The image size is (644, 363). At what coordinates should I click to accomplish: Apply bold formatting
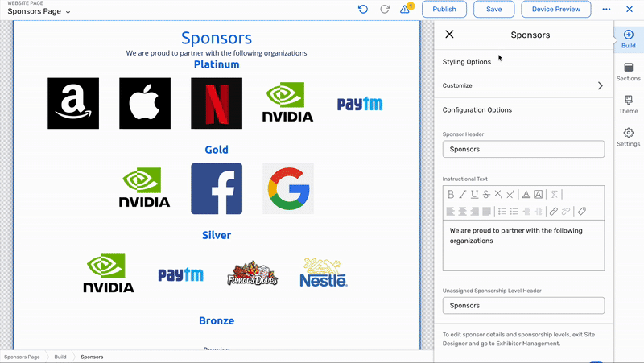pos(451,194)
